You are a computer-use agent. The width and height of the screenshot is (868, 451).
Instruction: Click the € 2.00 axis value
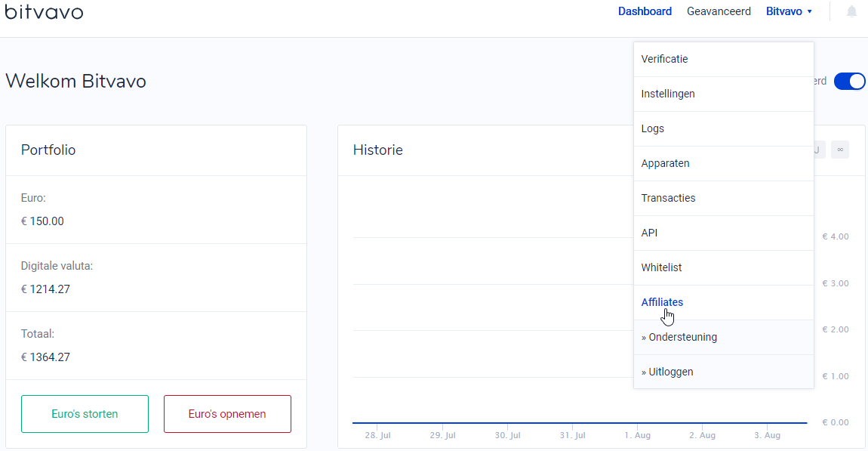[836, 329]
